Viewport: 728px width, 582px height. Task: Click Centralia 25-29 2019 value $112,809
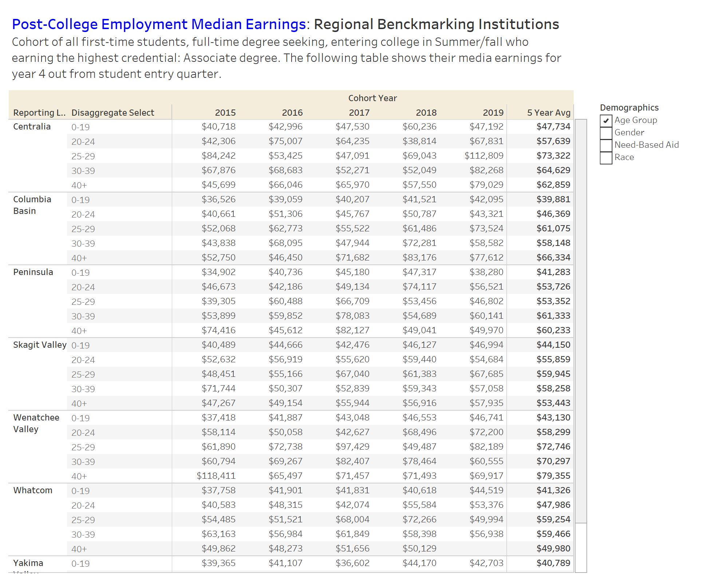pos(484,156)
